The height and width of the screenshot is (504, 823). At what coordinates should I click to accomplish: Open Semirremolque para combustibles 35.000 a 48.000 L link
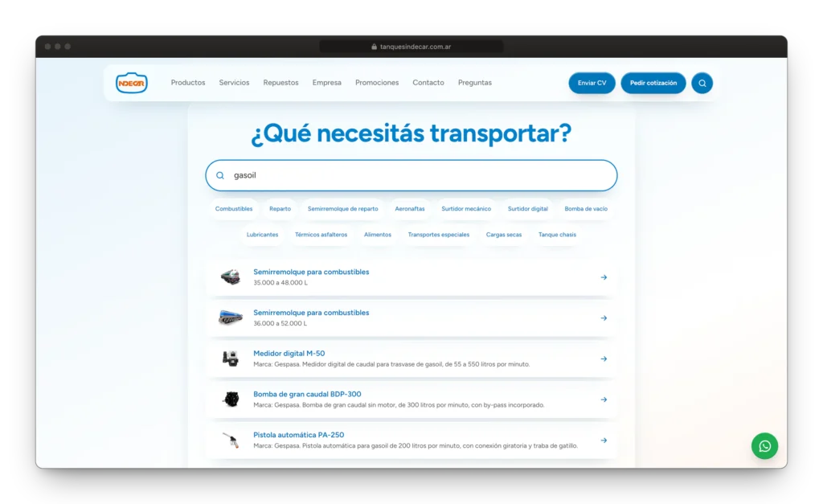click(x=311, y=272)
